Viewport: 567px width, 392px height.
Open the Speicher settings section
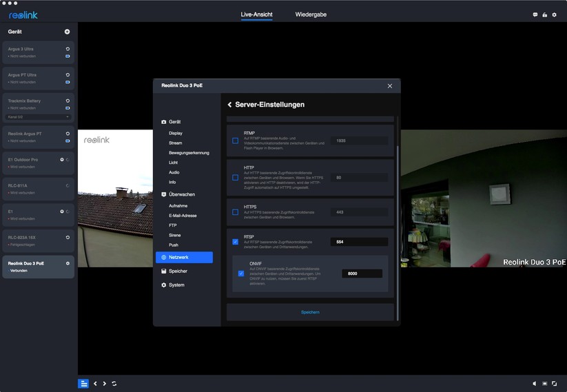(178, 271)
